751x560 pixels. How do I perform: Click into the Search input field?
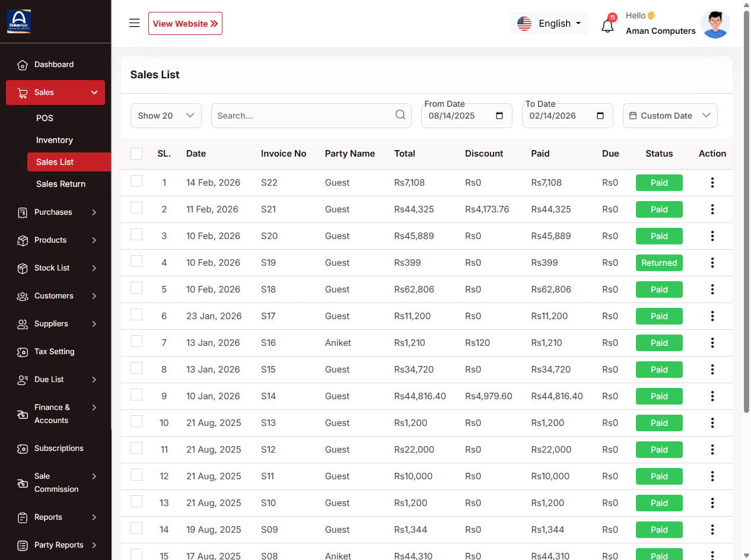point(303,116)
